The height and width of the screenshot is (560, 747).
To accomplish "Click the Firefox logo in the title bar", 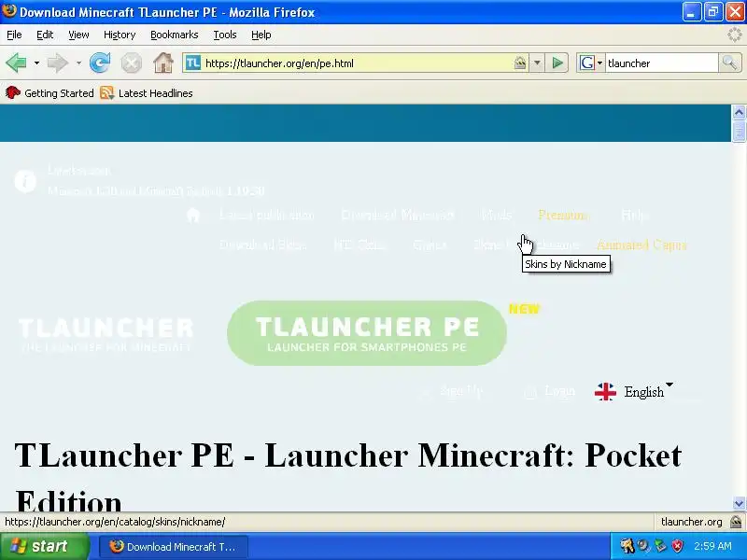I will 9,11.
